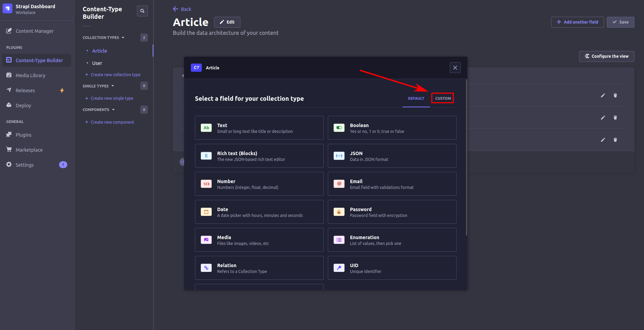Collapse the Components section

tap(99, 110)
